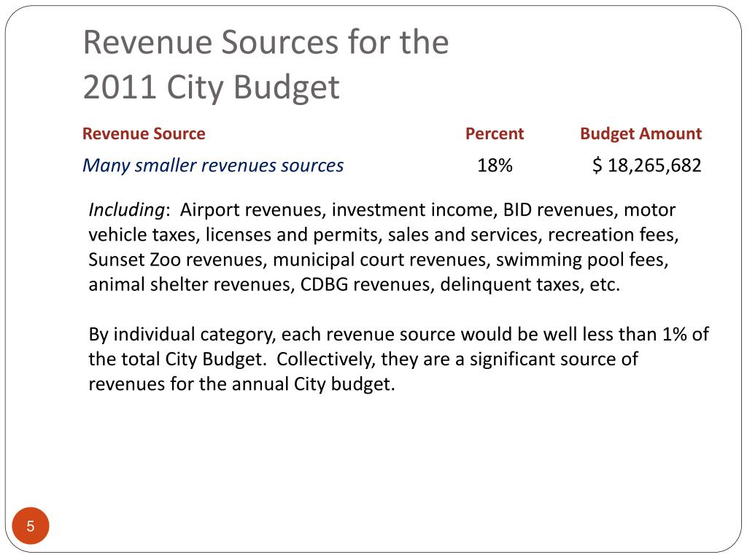The image size is (747, 560).
Task: Select the 'Budget Amount' column header
Action: point(640,134)
